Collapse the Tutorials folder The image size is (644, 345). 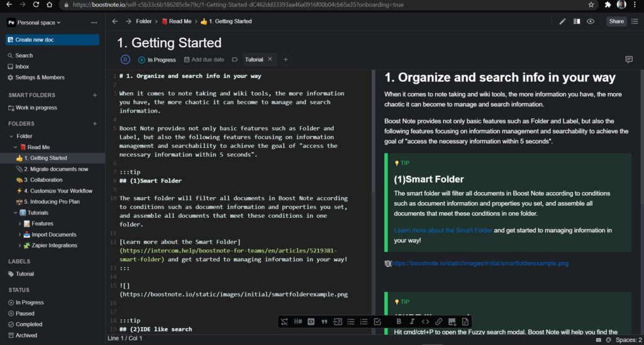pyautogui.click(x=15, y=213)
